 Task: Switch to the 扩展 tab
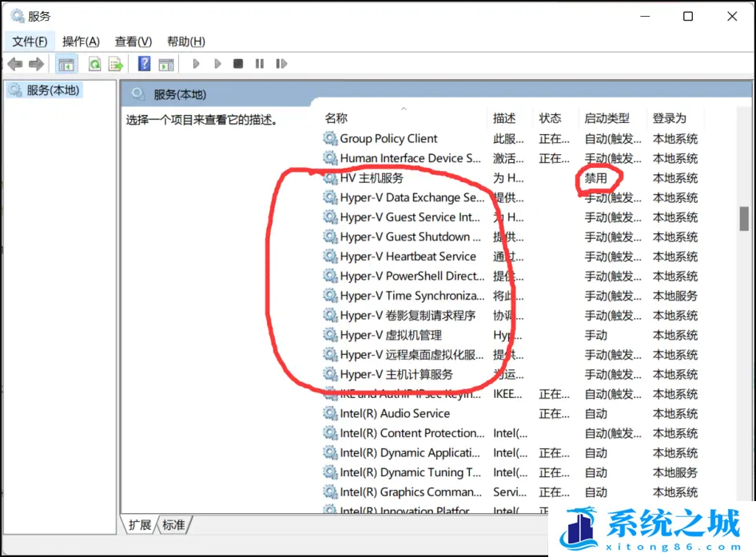[x=140, y=525]
